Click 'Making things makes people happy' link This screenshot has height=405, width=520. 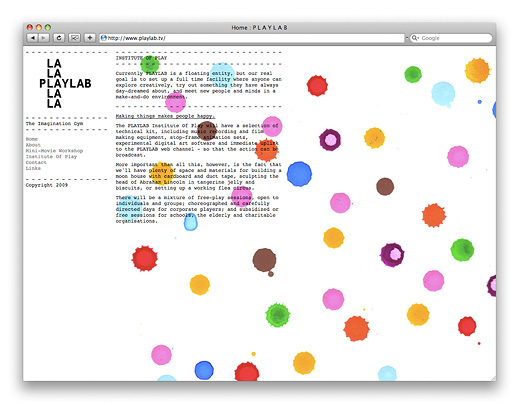pyautogui.click(x=165, y=116)
